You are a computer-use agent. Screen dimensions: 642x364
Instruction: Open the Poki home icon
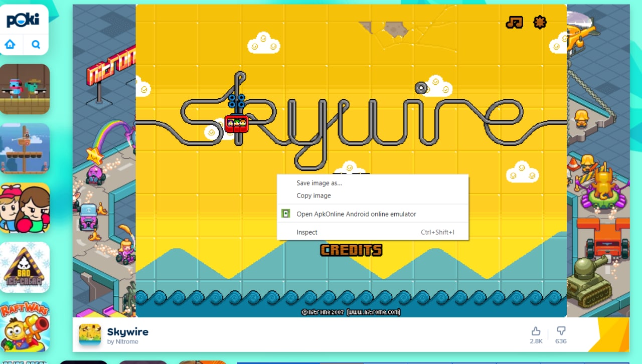coord(10,44)
